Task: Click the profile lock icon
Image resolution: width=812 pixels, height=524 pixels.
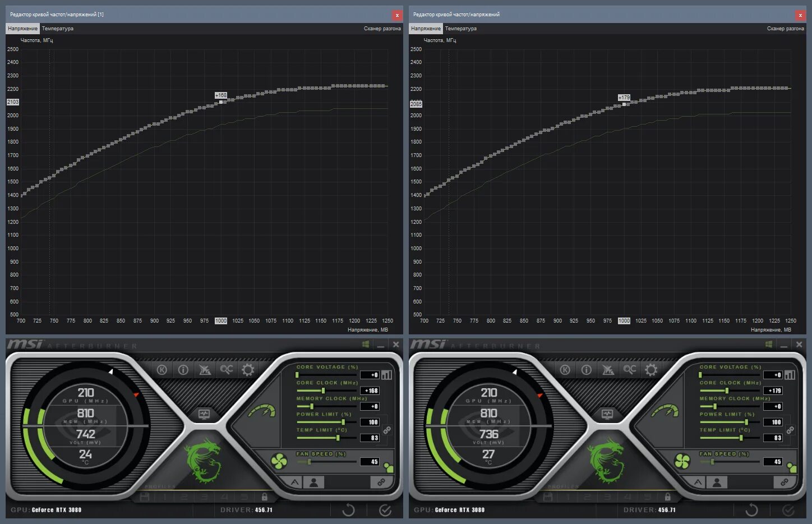Action: 265,497
